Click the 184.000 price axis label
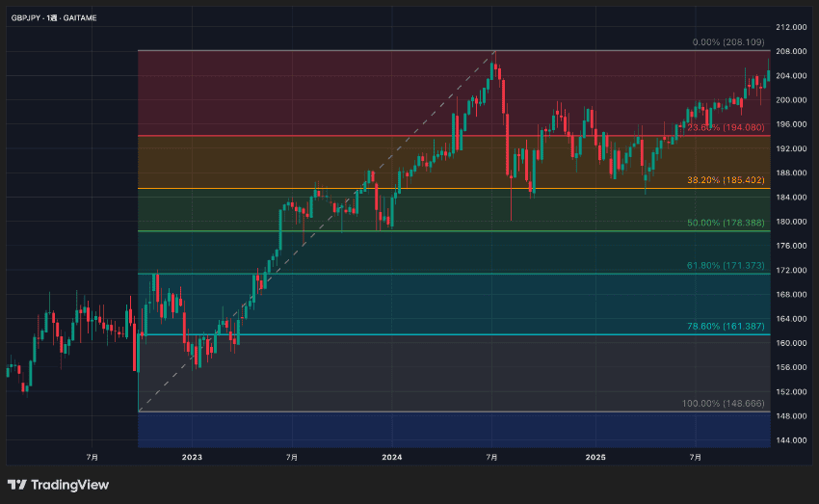Image resolution: width=819 pixels, height=504 pixels. point(791,197)
